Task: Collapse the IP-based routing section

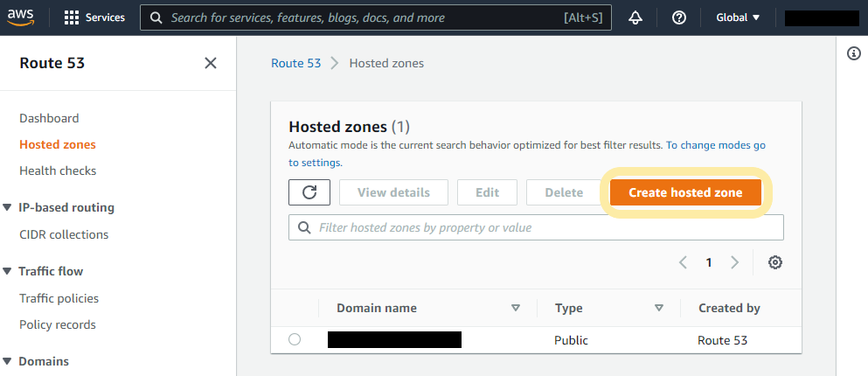Action: [x=7, y=207]
